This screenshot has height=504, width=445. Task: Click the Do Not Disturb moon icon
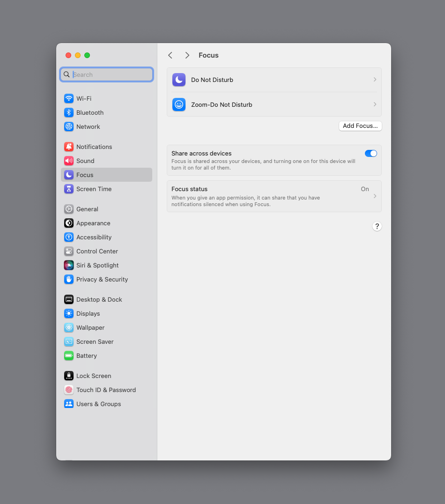tap(179, 80)
